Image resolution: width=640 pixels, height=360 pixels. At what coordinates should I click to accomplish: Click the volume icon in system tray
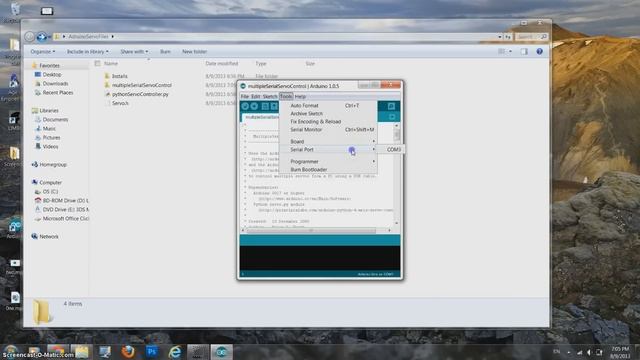[x=589, y=352]
